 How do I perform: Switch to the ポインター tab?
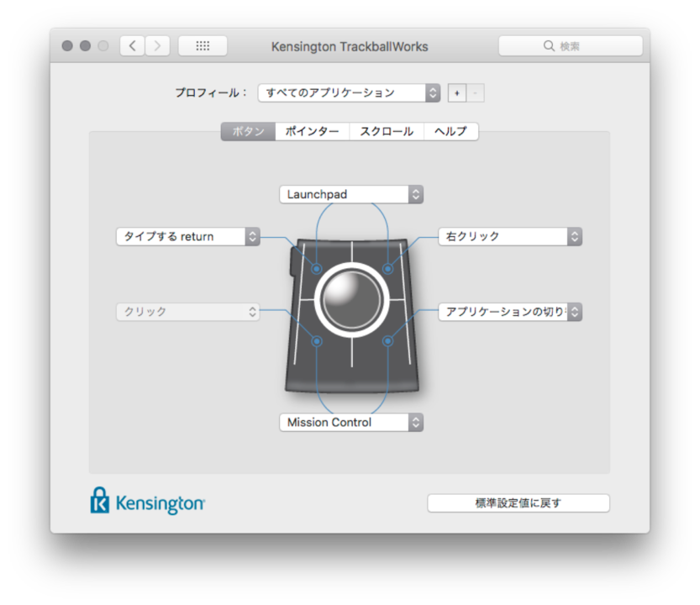[x=312, y=132]
